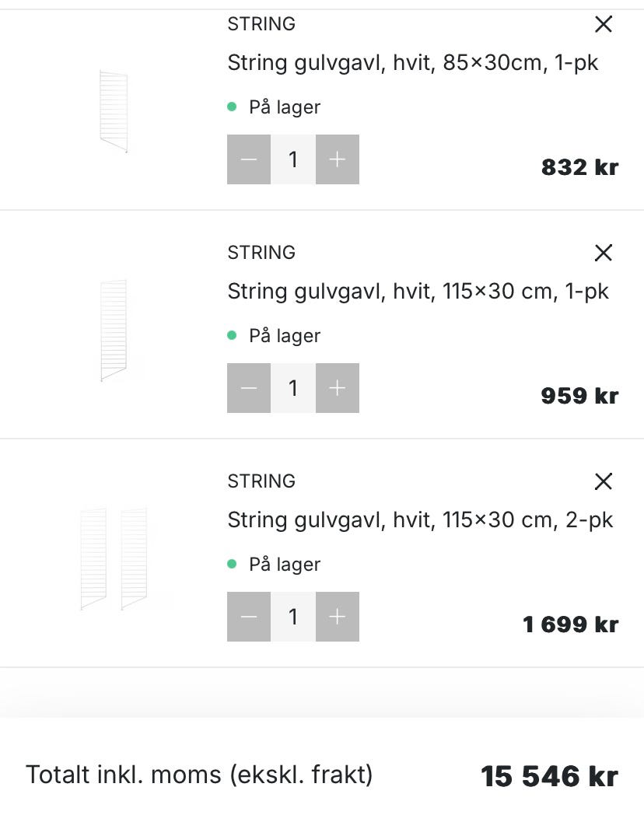Click quantity field of 115×30 cm 1-pk item
The image size is (644, 822).
coord(293,388)
